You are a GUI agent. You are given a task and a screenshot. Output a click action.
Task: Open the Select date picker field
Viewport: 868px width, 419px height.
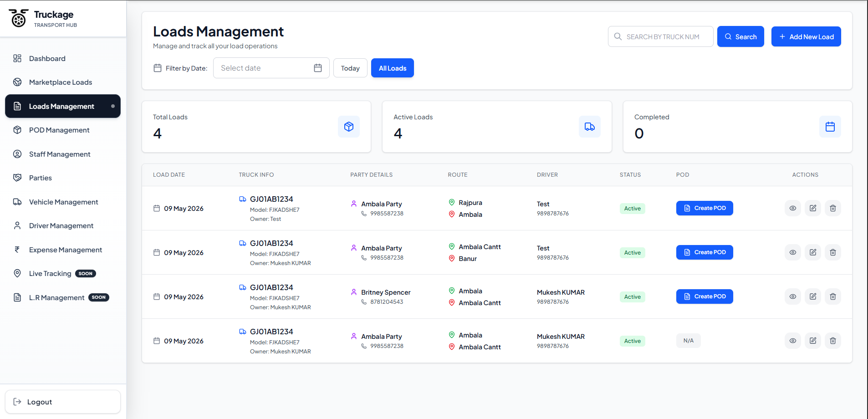point(271,68)
